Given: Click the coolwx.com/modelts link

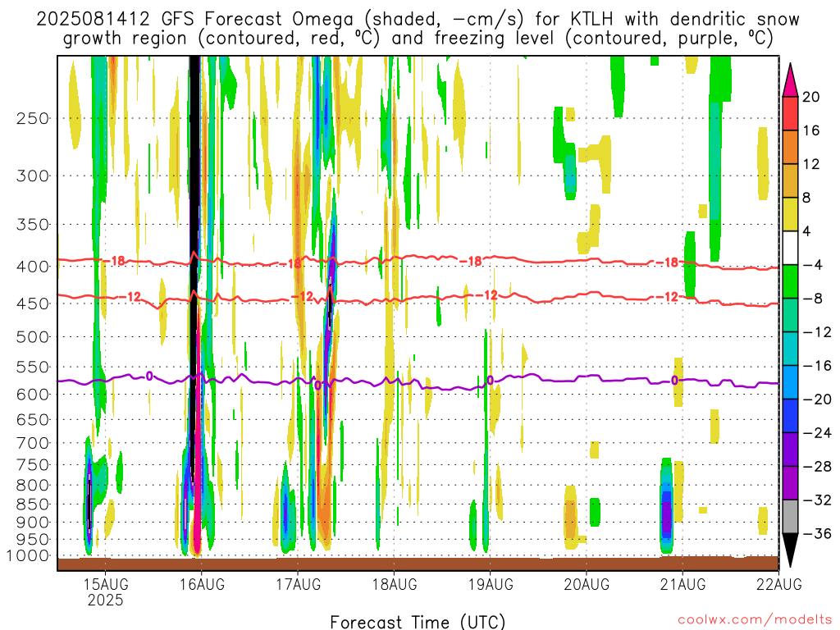Looking at the screenshot, I should 755,620.
